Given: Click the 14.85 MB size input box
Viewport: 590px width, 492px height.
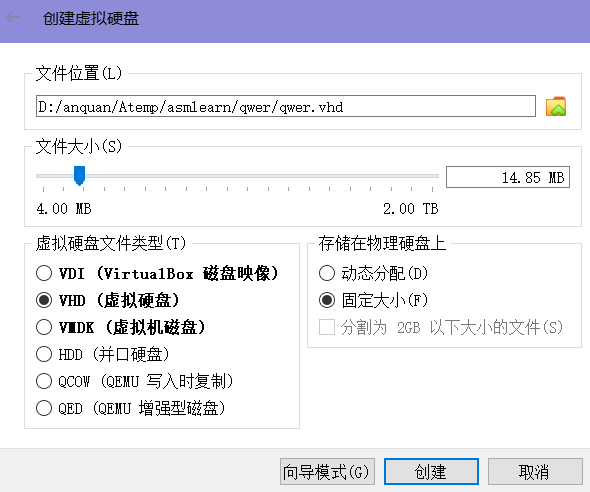Looking at the screenshot, I should click(x=508, y=177).
